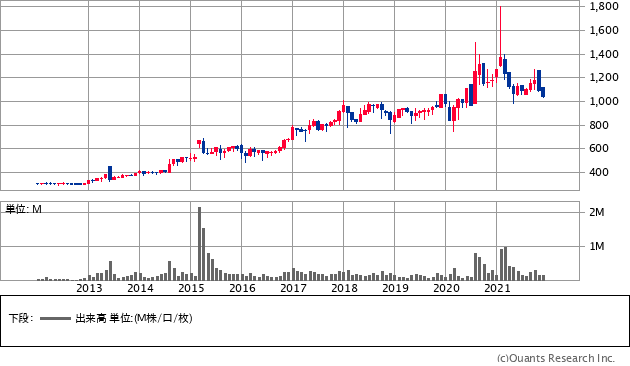The image size is (630, 366).
Task: Click the 1,000 price axis label
Action: click(604, 101)
